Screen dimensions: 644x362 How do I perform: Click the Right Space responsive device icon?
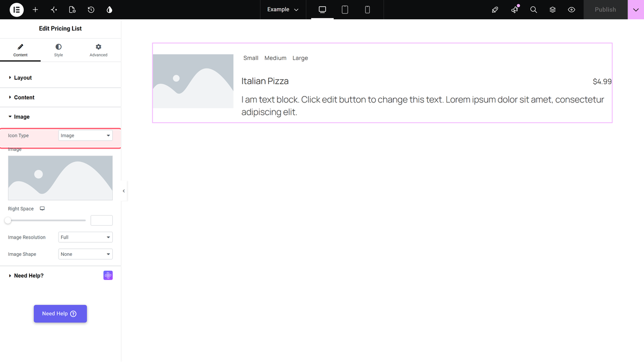[42, 209]
